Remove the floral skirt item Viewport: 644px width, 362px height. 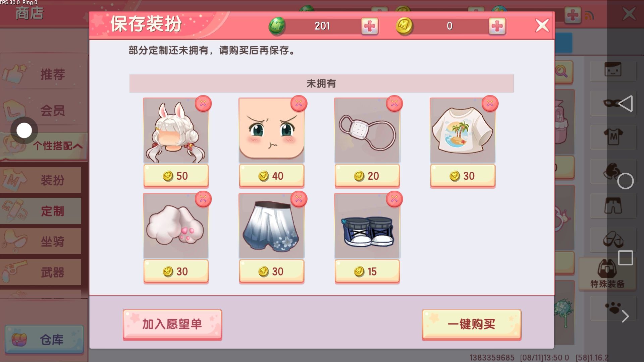(299, 199)
